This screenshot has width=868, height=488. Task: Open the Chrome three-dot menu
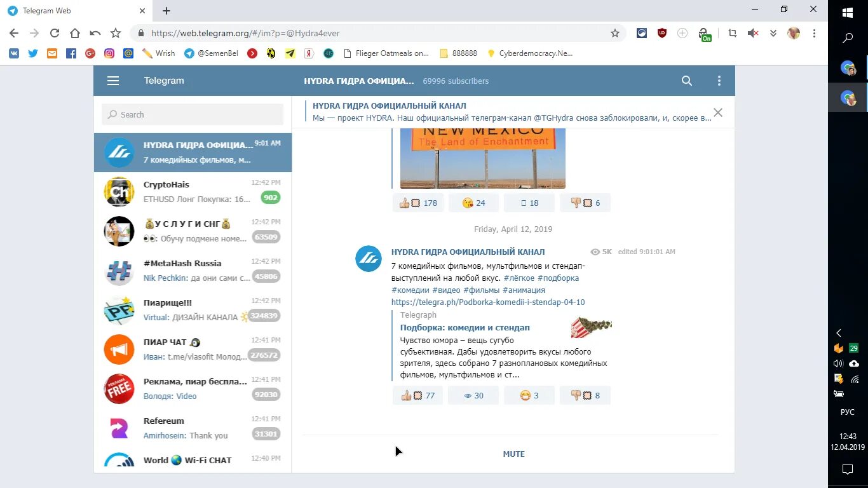coord(814,33)
